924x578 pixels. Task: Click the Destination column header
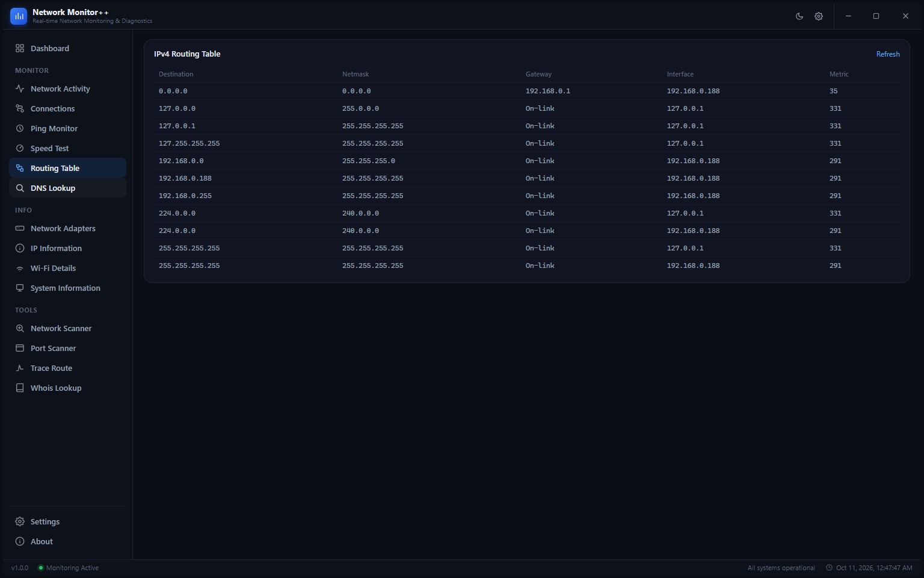pos(176,74)
